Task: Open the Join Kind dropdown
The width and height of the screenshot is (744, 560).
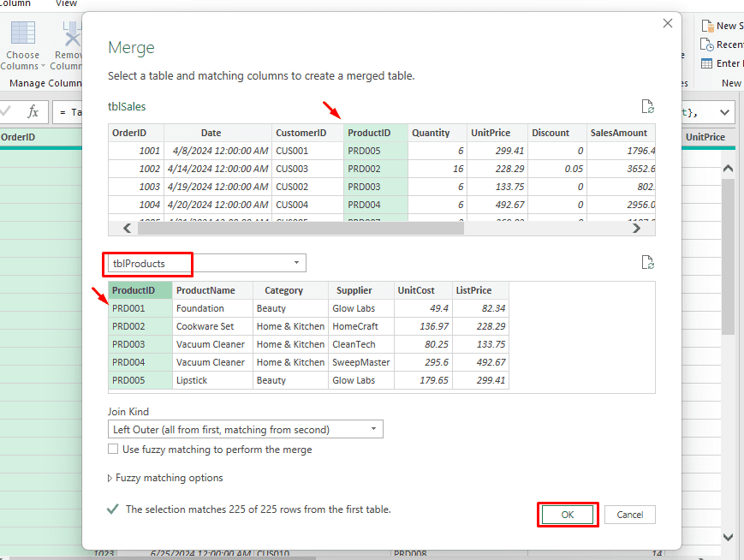Action: (x=374, y=429)
